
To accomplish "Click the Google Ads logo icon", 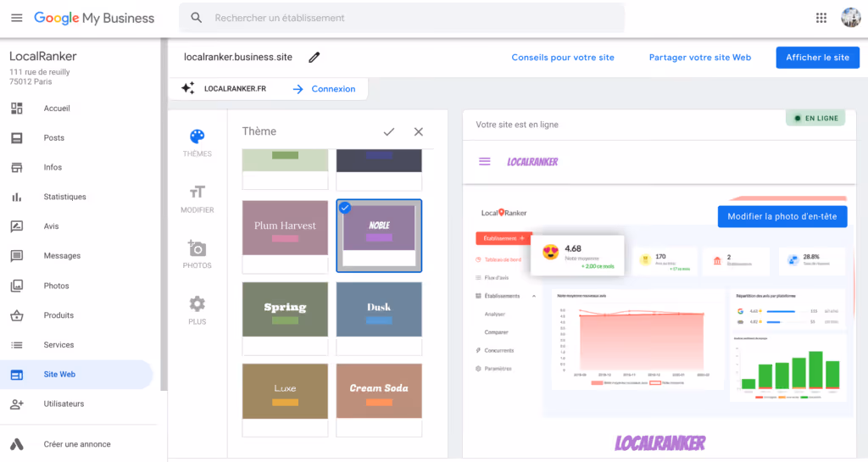I will coord(17,444).
